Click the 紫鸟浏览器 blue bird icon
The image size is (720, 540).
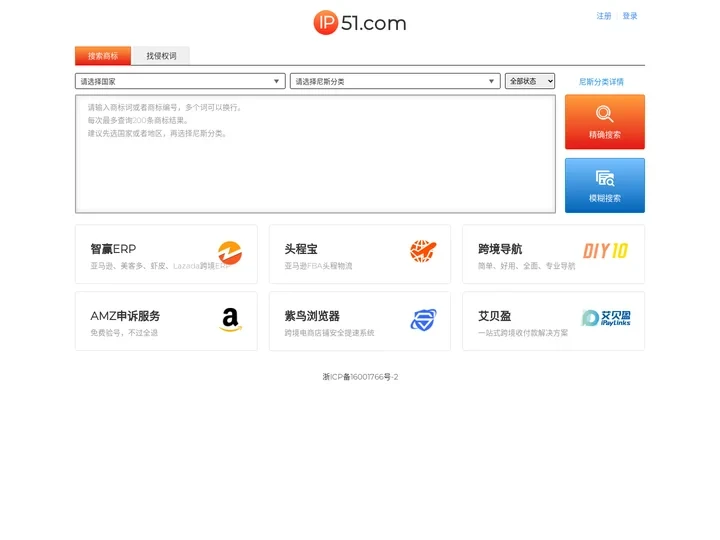[x=423, y=320]
